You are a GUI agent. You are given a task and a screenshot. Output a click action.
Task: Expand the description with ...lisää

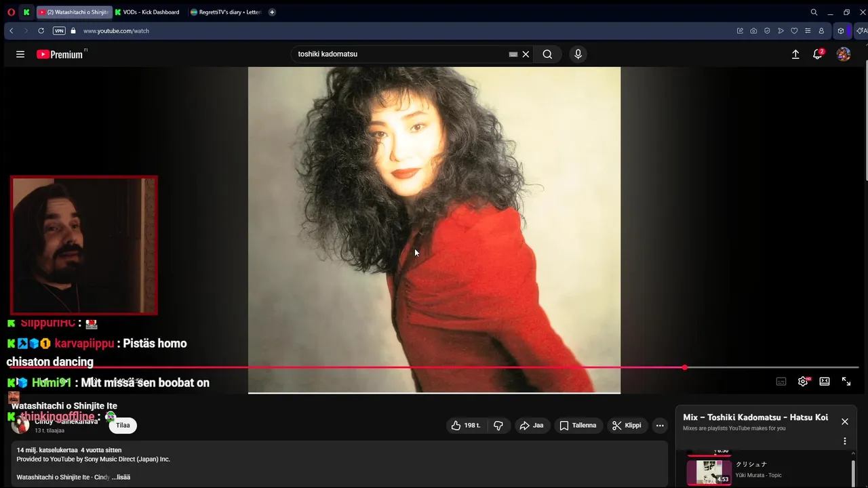[121, 477]
